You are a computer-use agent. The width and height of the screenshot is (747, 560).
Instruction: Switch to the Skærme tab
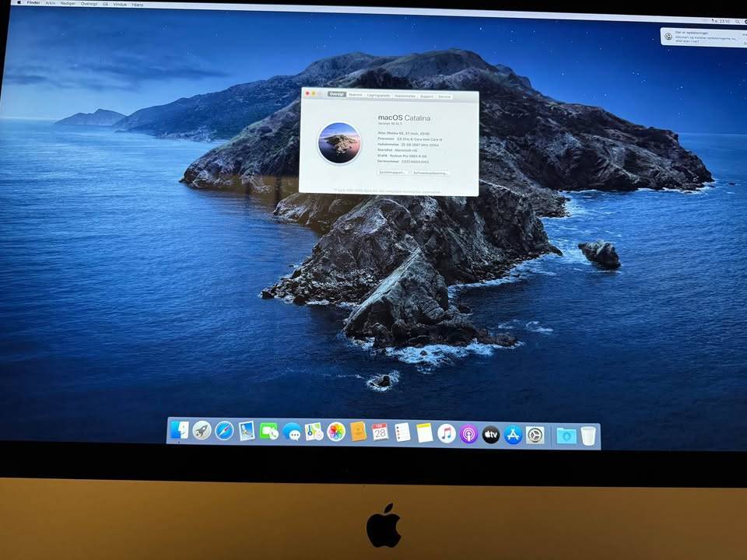coord(356,95)
